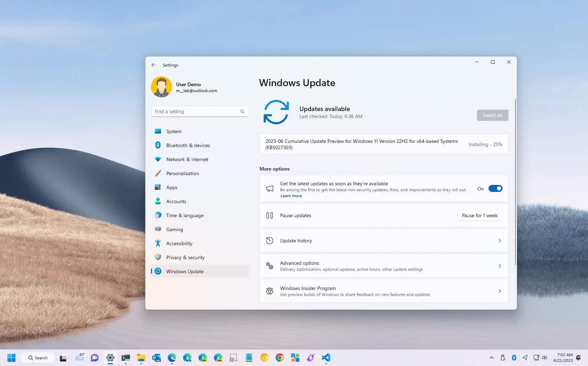Open Time & language category
Viewport: 588px width, 366px height.
click(200, 215)
